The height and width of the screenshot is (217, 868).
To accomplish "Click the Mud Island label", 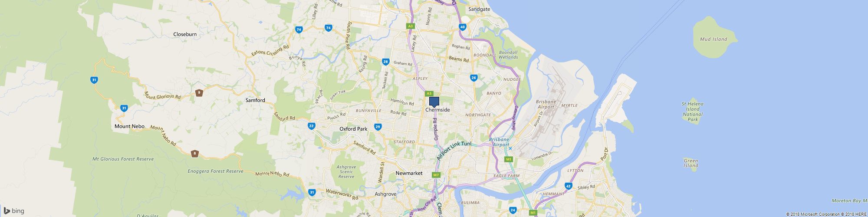I will coord(713,39).
